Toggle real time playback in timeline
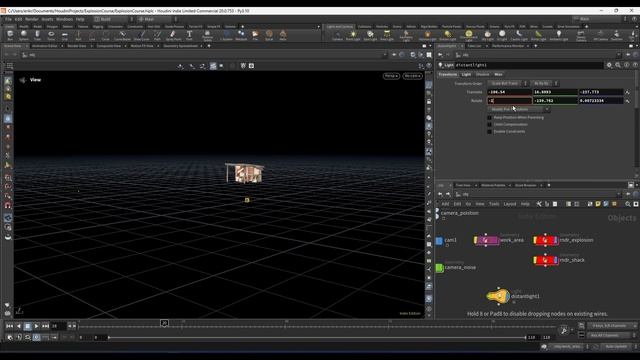 click(36, 338)
